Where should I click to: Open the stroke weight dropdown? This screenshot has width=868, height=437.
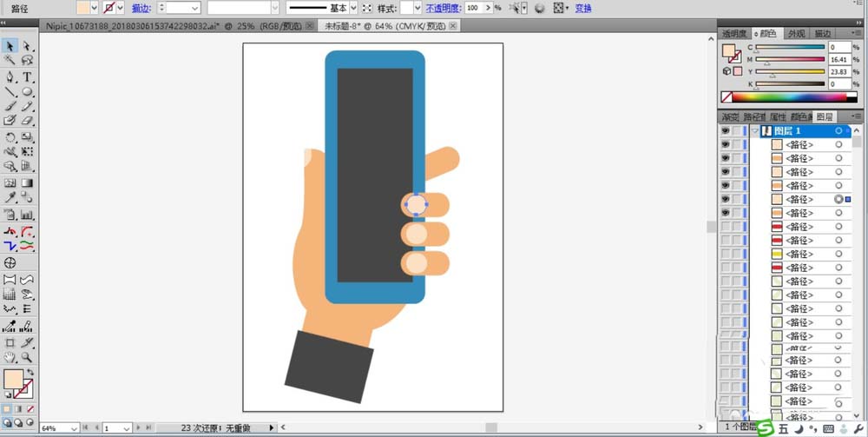pos(194,9)
